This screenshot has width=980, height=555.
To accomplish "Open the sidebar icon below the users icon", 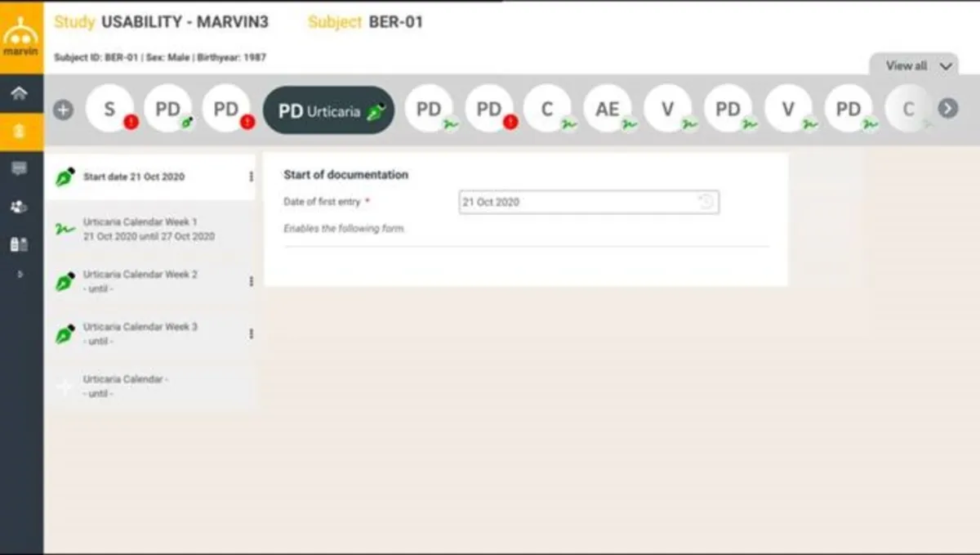I will 20,244.
